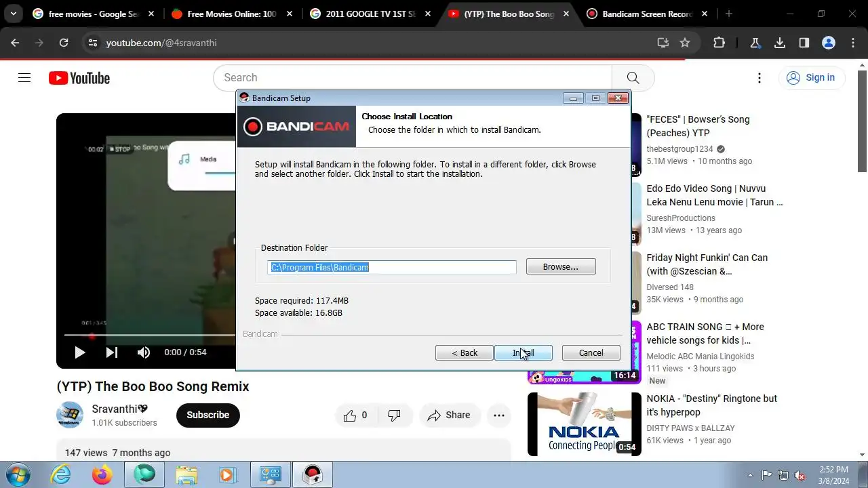868x488 pixels.
Task: Open Windows Explorer folder in taskbar
Action: coord(186,474)
